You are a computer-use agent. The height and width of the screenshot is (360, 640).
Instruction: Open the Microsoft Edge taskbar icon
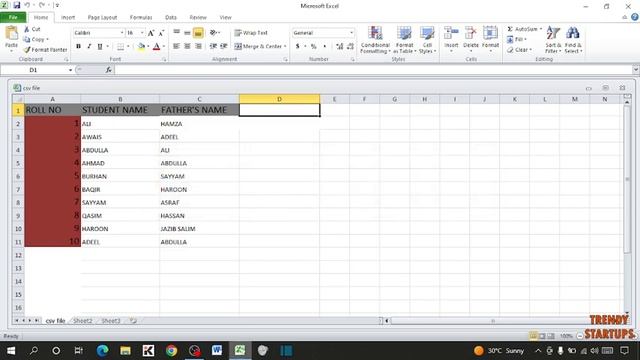click(x=102, y=351)
